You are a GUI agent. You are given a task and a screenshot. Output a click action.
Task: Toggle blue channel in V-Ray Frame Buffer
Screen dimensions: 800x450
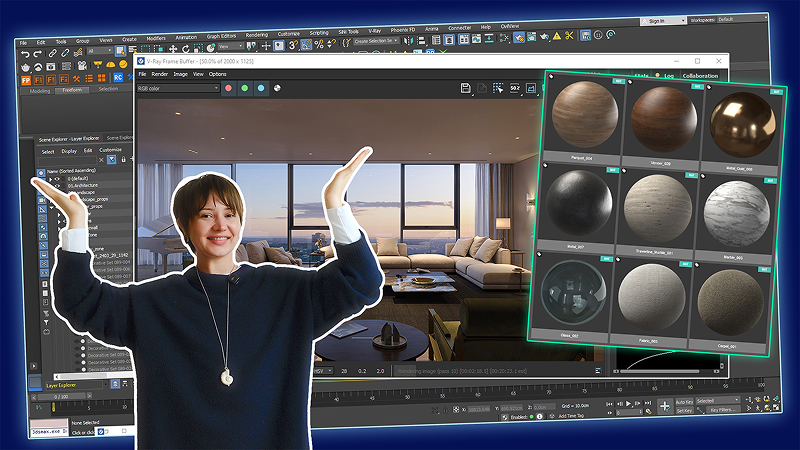pos(261,88)
